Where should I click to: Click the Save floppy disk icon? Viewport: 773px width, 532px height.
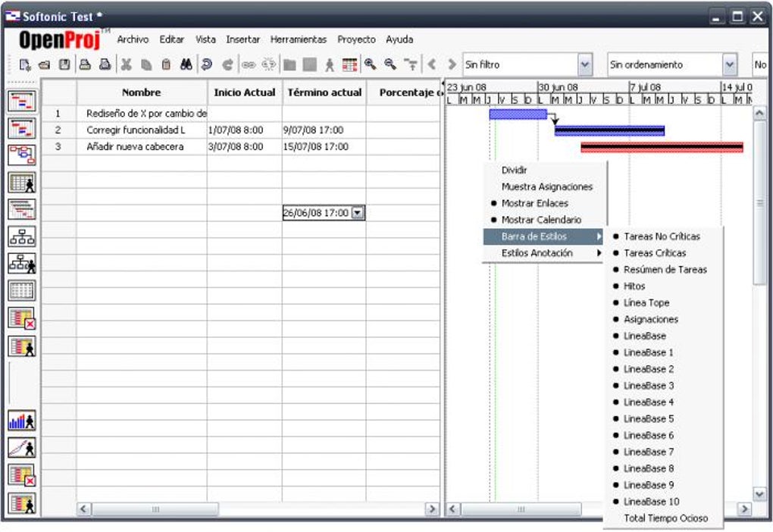(64, 64)
